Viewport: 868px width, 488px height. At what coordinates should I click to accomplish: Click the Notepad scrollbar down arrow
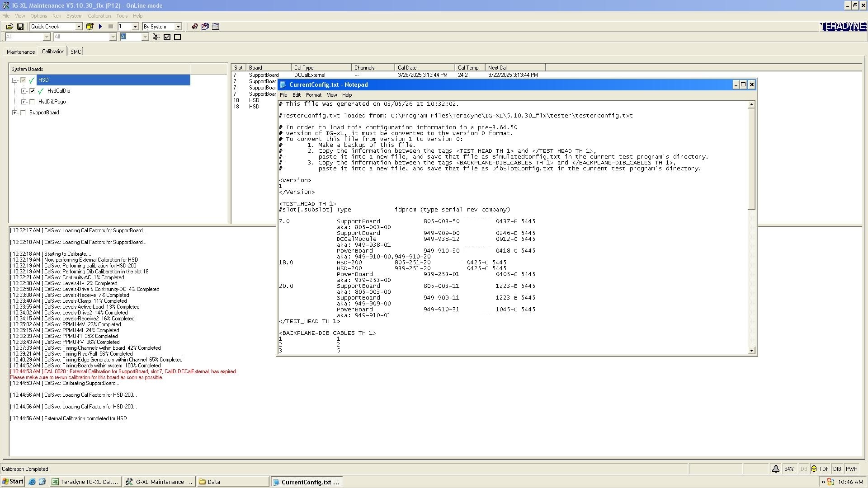(751, 351)
